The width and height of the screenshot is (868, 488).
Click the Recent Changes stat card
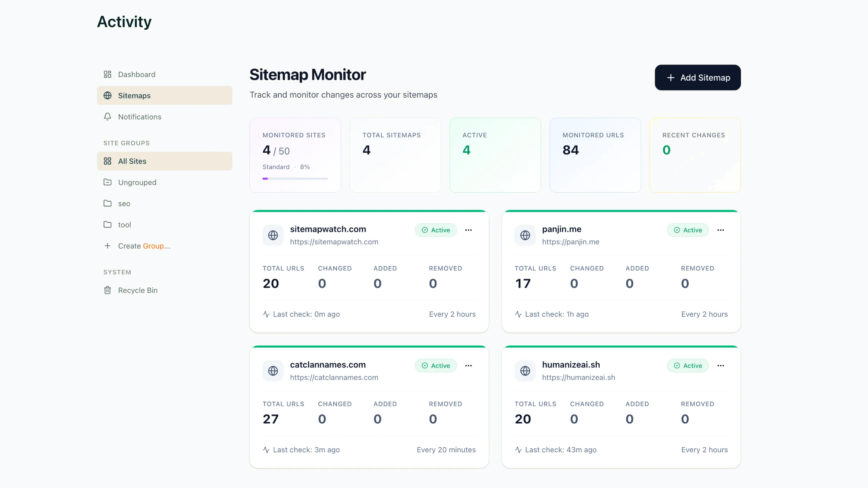(695, 155)
